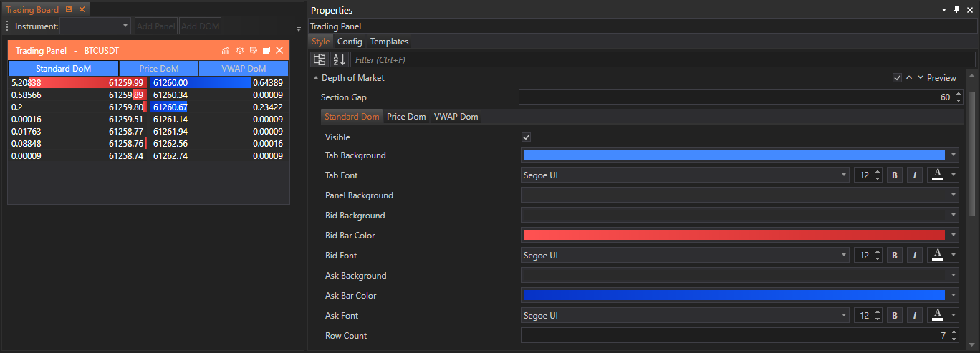Viewport: 980px width, 353px height.
Task: Collapse the Depth of Market section
Action: (x=316, y=78)
